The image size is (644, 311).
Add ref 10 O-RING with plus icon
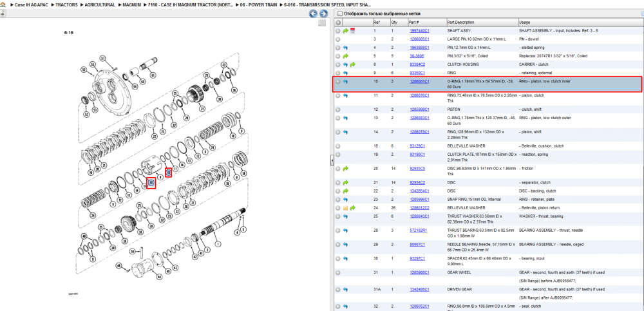click(337, 81)
